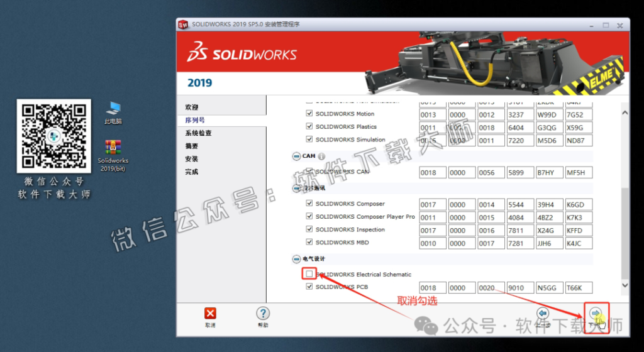
Task: Click the info icon beside CAM
Action: click(321, 157)
